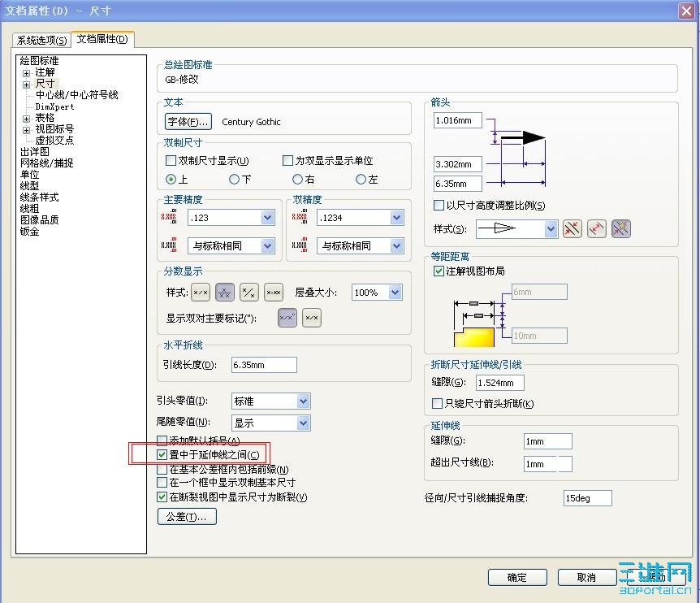Image resolution: width=700 pixels, height=603 pixels.
Task: Open the 公差 tolerance button
Action: pyautogui.click(x=187, y=517)
